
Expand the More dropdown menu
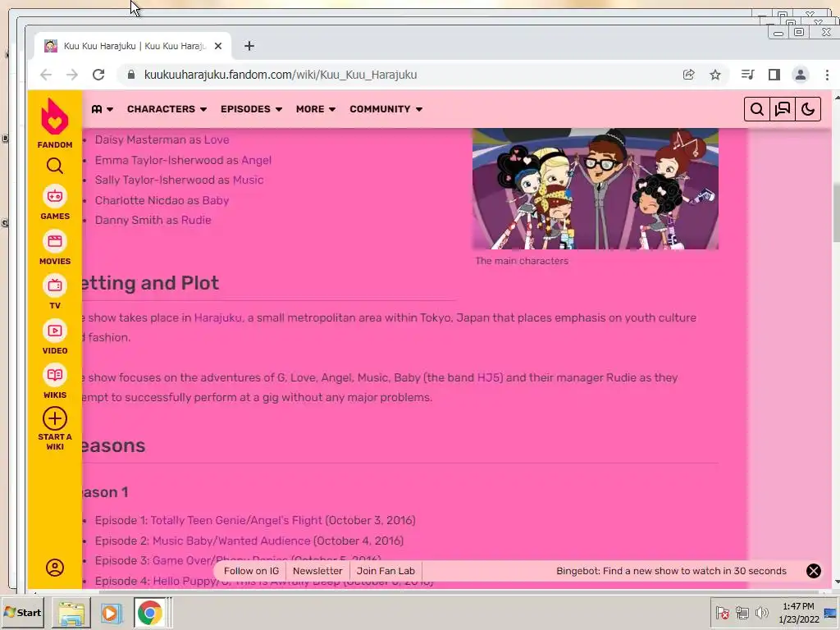click(x=316, y=109)
